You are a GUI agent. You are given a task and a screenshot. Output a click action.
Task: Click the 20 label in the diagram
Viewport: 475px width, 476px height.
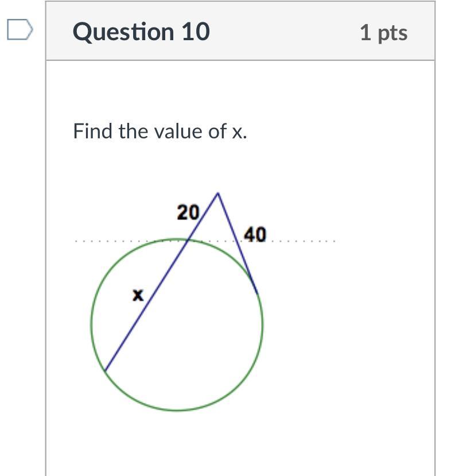(x=188, y=212)
